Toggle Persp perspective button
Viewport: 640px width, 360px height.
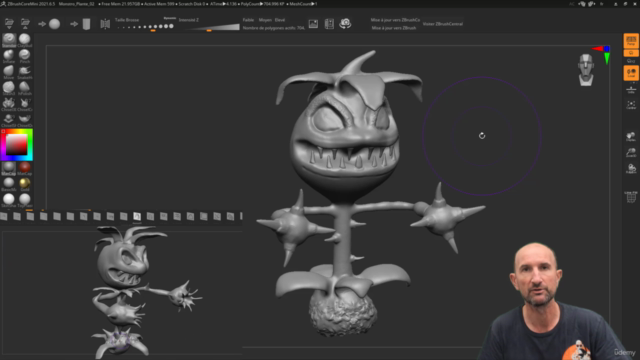tap(631, 40)
